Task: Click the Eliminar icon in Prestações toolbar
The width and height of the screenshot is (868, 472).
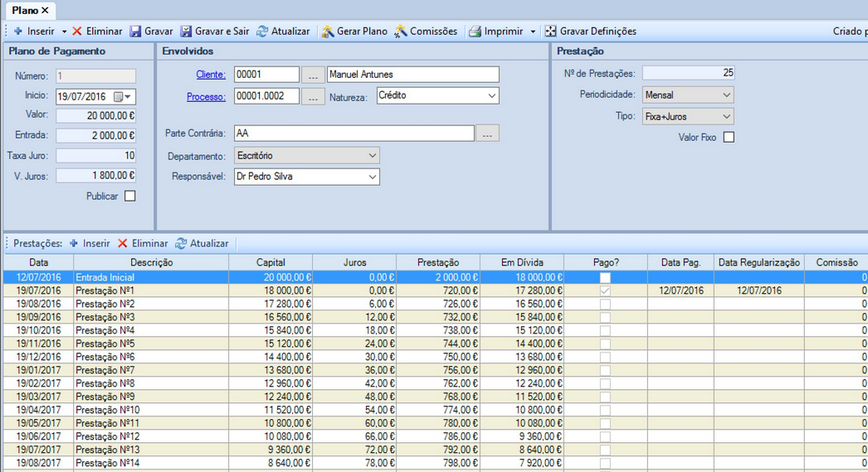Action: click(x=123, y=244)
